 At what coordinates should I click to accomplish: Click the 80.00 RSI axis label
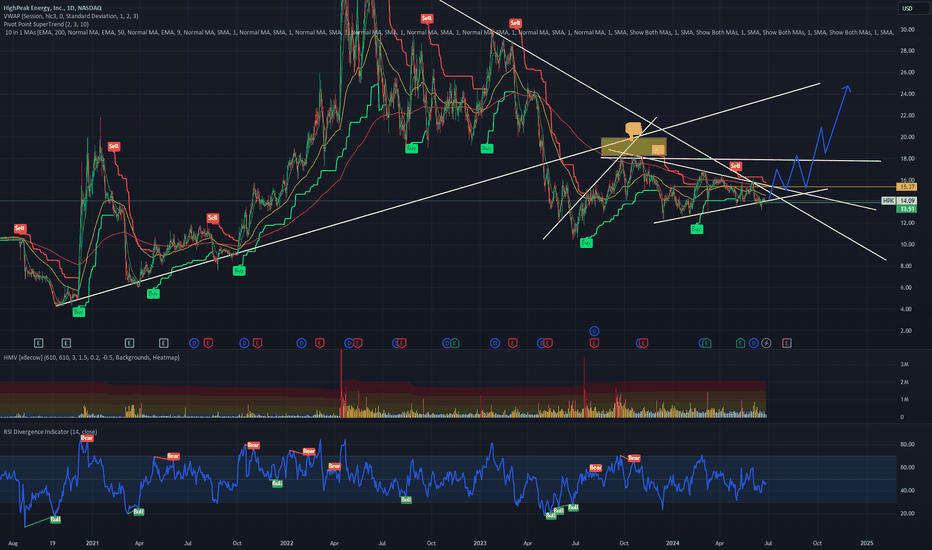pyautogui.click(x=907, y=444)
